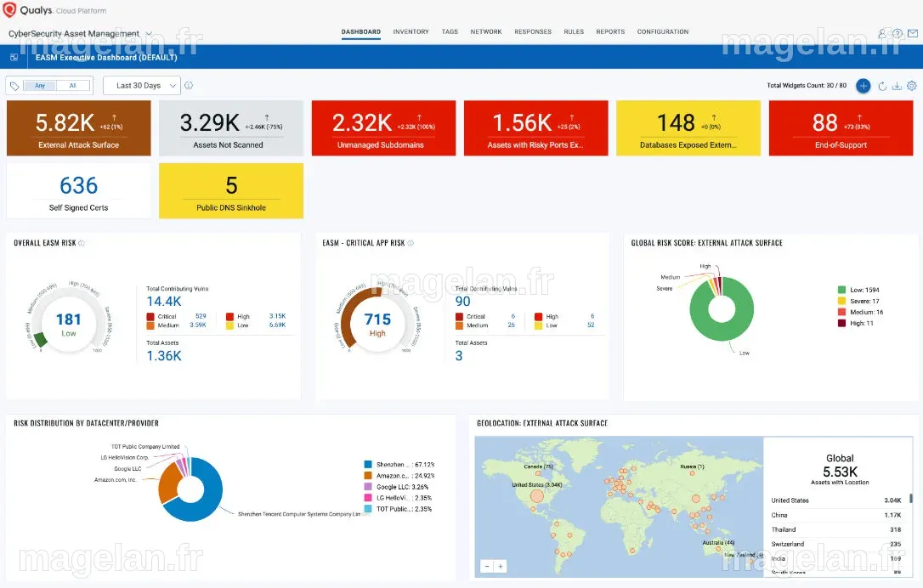Click the 90 Total Contributing Vulns value
Screen dimensions: 923x588
pyautogui.click(x=462, y=302)
